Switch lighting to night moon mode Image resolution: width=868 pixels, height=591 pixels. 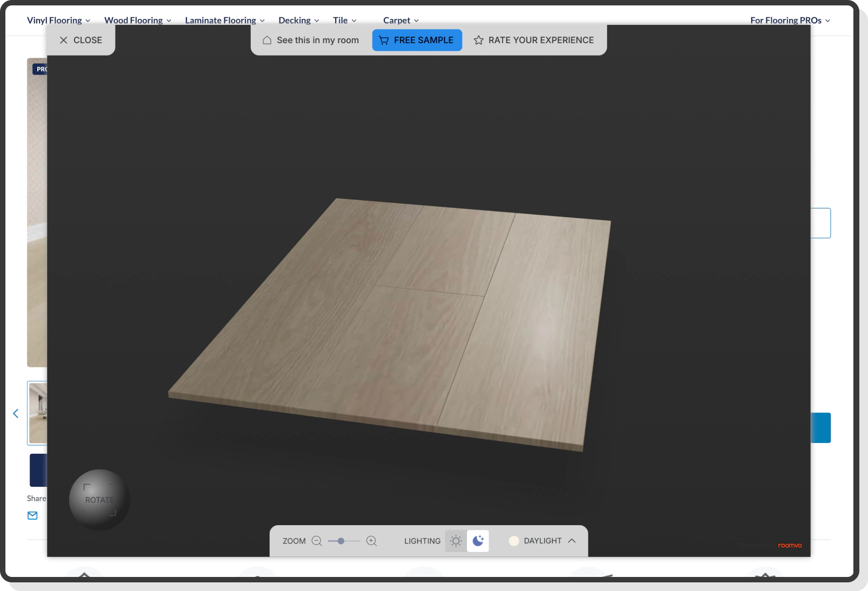tap(478, 541)
